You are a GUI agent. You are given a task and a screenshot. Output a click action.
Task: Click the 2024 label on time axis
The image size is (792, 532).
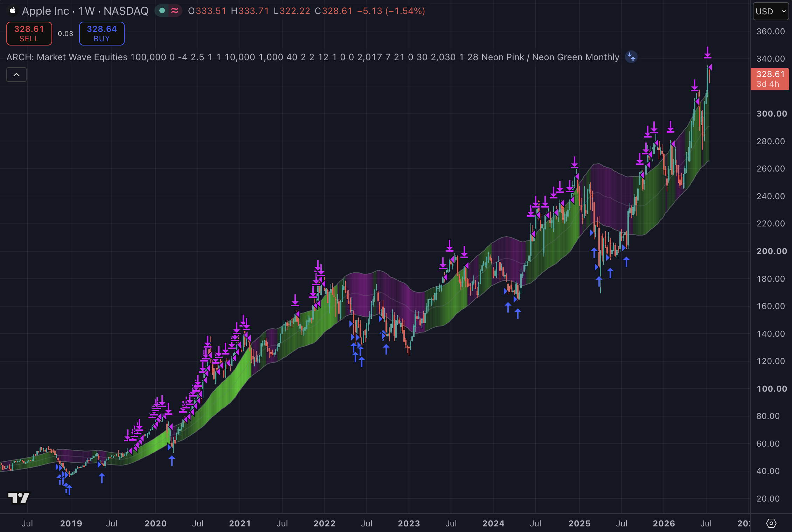493,524
